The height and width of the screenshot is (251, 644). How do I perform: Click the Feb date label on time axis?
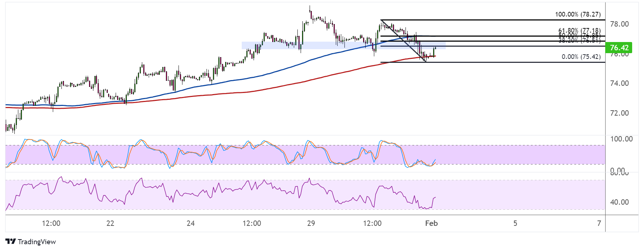click(431, 223)
